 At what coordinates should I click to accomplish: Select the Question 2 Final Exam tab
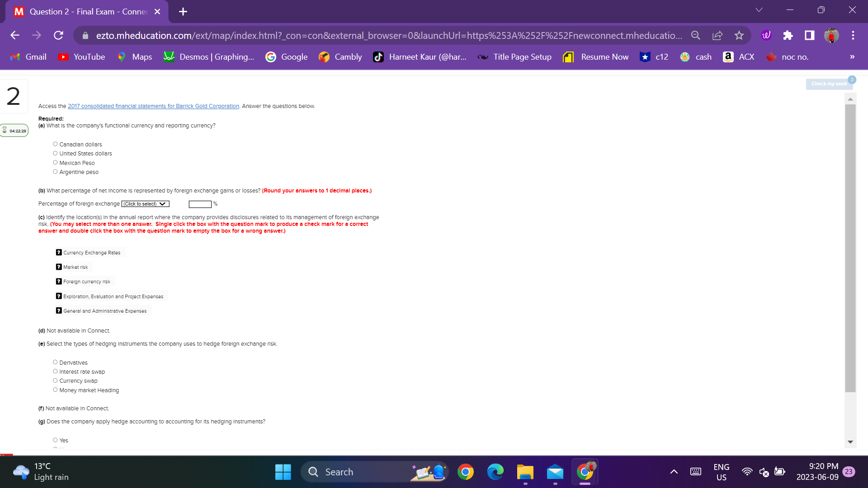88,12
